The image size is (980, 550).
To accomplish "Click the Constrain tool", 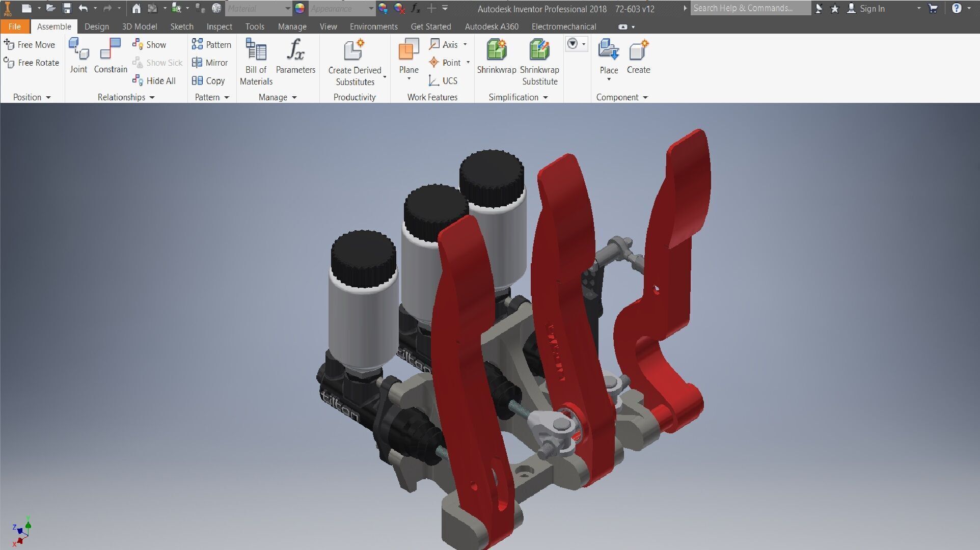I will click(x=111, y=56).
